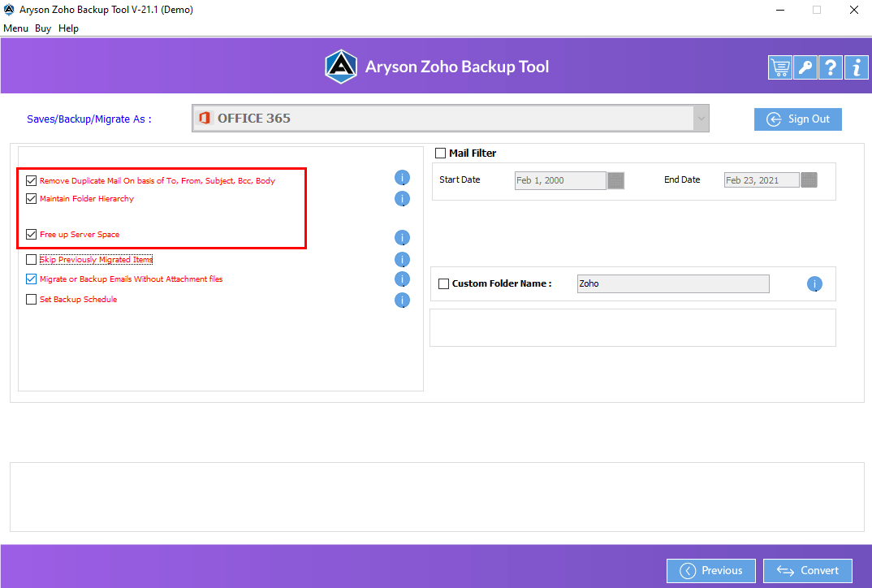Expand the Saves/Backup/Migrate As dropdown arrow
The width and height of the screenshot is (872, 588).
pyautogui.click(x=701, y=118)
